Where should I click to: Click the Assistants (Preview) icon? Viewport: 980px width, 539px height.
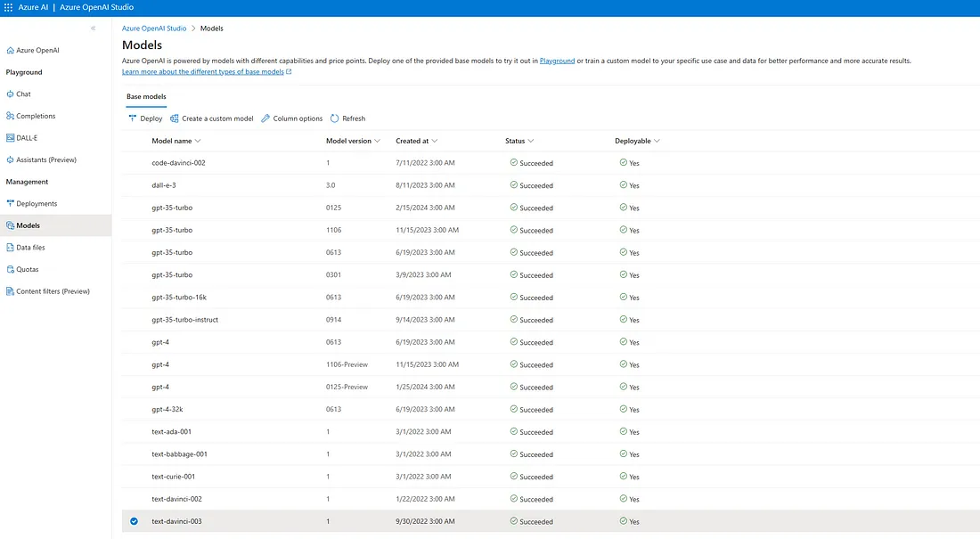(x=10, y=159)
